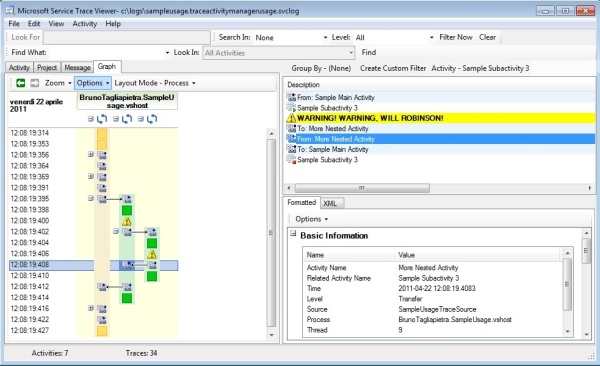The image size is (600, 366).
Task: Select the green activity start square at 12:08:19:398
Action: [127, 210]
